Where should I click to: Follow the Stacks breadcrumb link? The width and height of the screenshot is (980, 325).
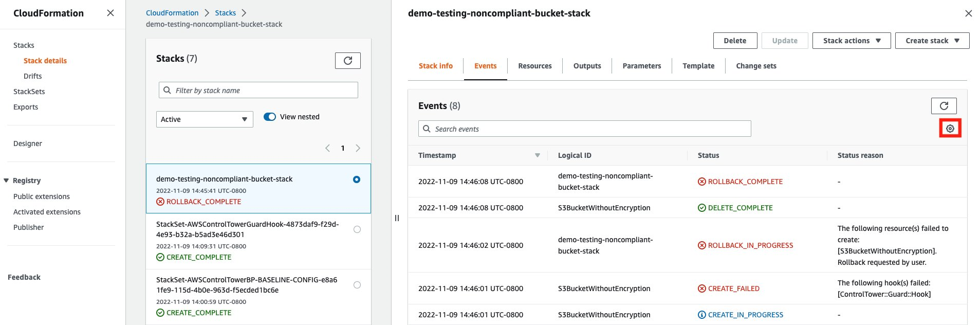[x=226, y=13]
